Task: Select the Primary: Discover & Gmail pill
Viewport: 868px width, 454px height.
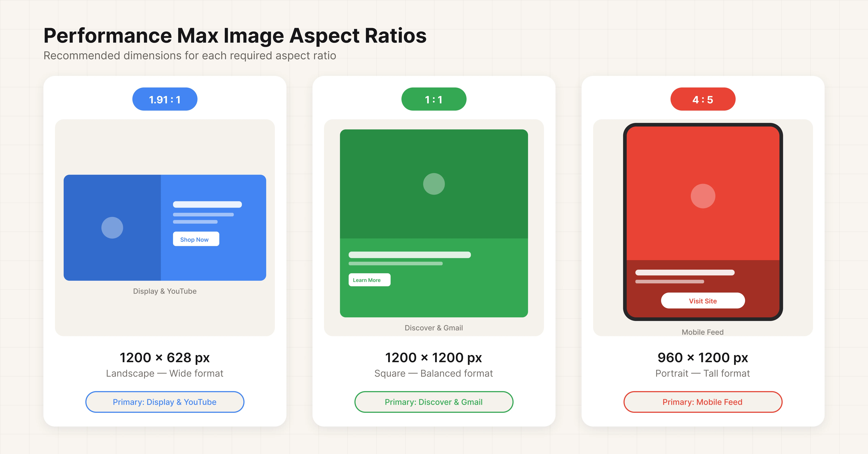Action: (x=434, y=402)
